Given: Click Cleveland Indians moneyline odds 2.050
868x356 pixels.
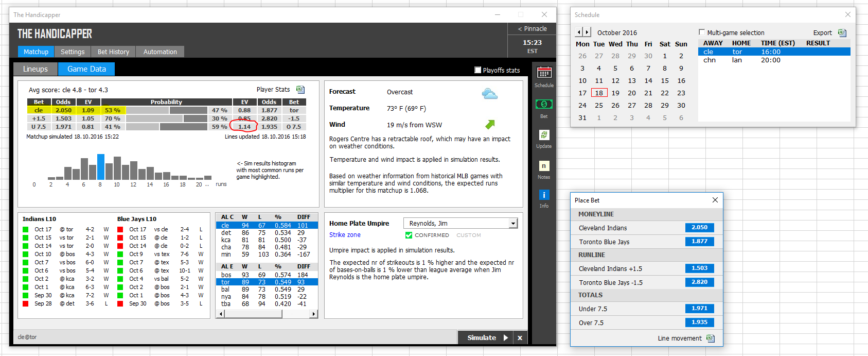Looking at the screenshot, I should coord(699,227).
